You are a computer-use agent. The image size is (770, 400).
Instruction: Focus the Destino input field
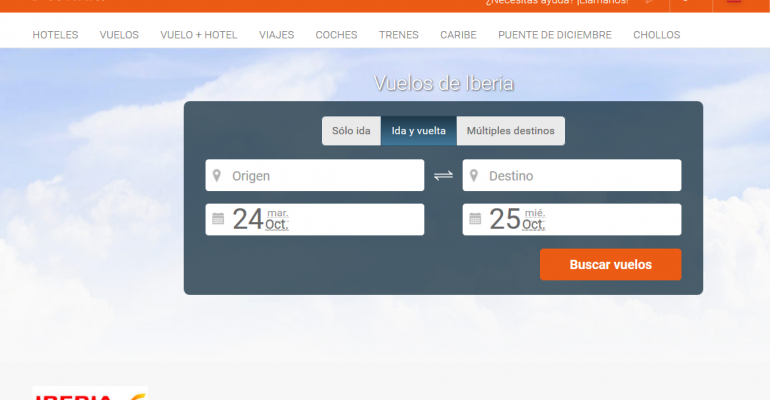point(572,175)
